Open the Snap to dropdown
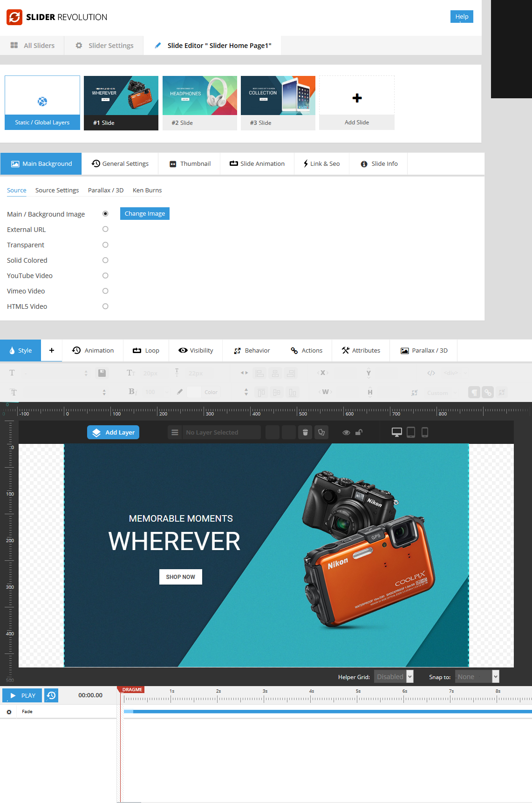 point(477,676)
